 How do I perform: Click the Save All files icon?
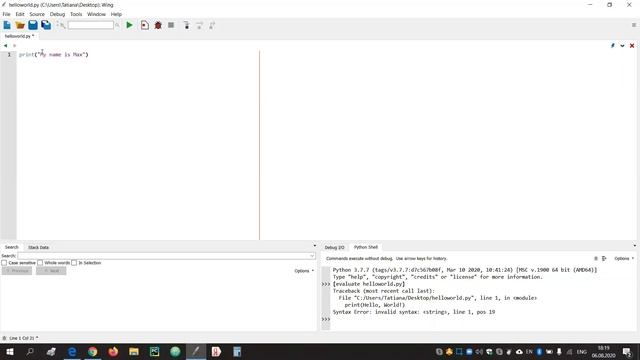click(x=46, y=25)
